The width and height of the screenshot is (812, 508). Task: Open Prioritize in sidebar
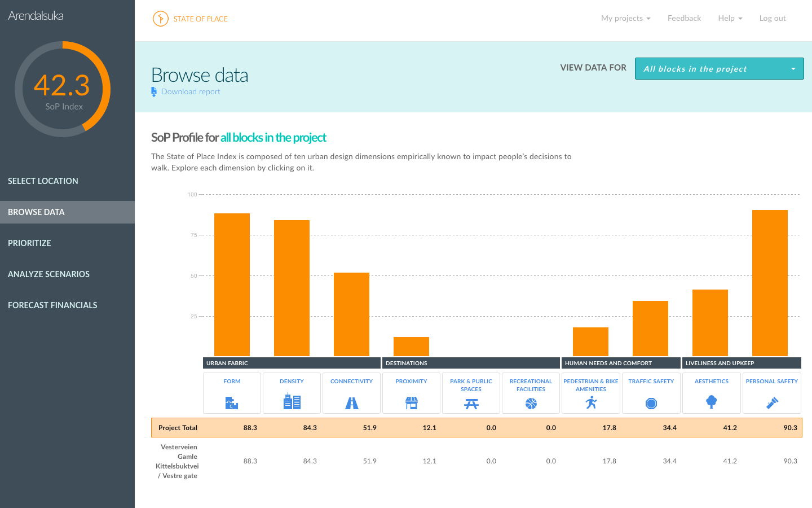point(68,243)
